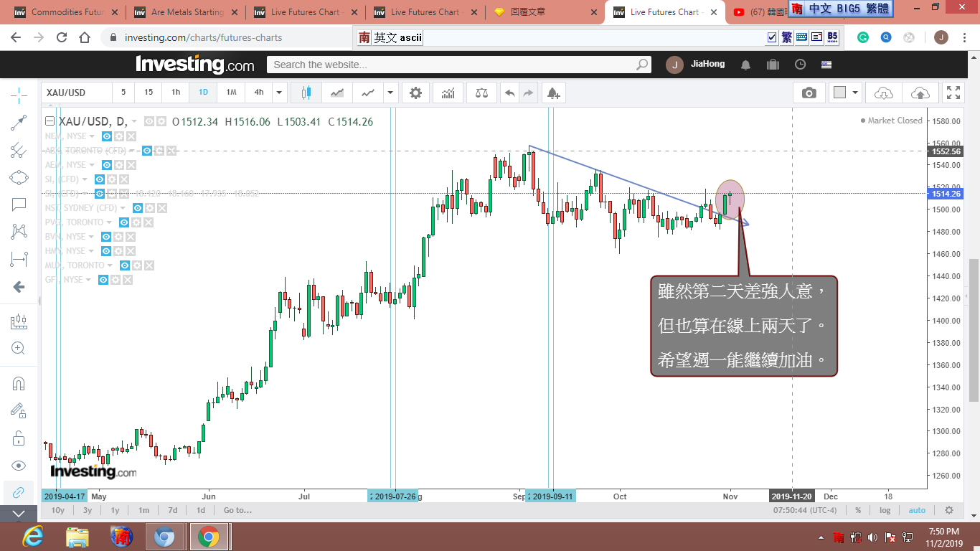Set chart range to 1y
Screen dimensions: 980x551
[115, 510]
